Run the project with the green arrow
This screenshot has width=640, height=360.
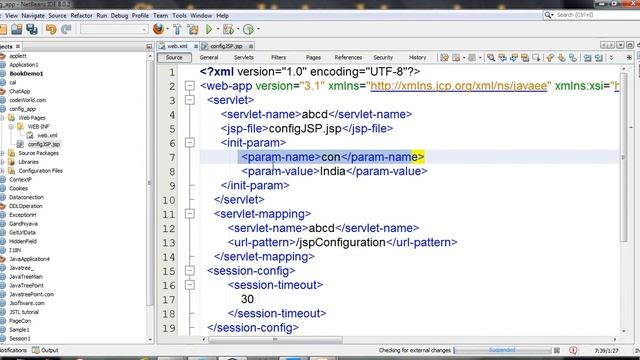point(209,29)
